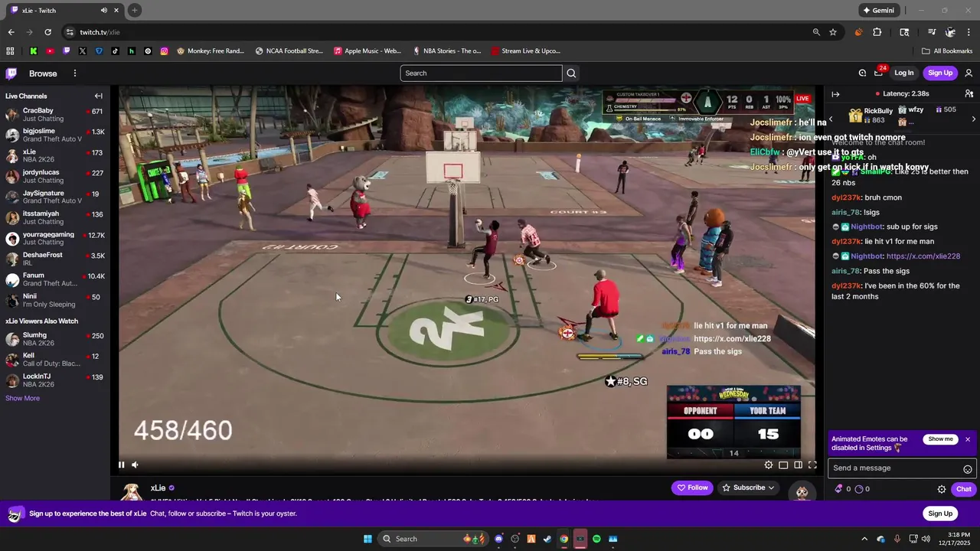980x551 pixels.
Task: Click Log In in the Twitch header
Action: click(904, 73)
